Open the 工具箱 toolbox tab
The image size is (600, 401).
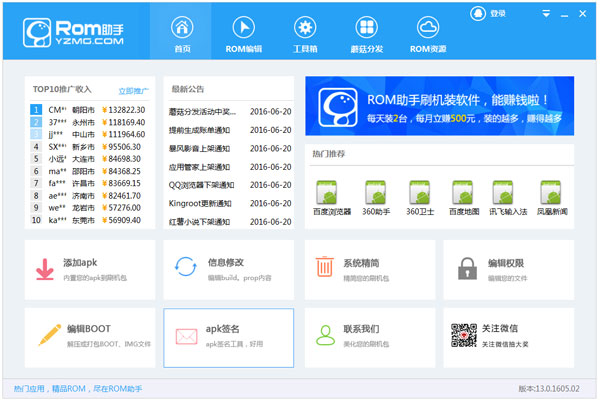(305, 33)
